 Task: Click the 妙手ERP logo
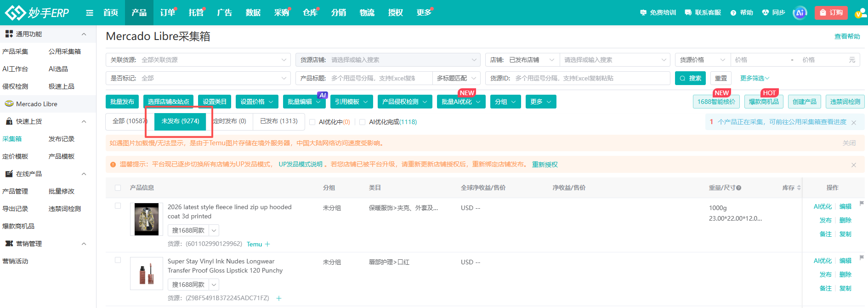pyautogui.click(x=37, y=12)
